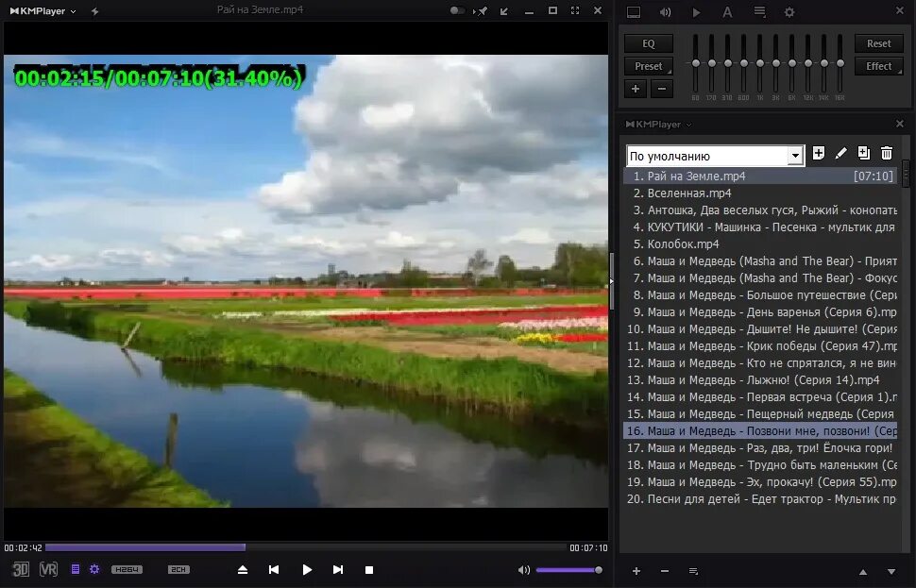Select 'Маша и Медведь - Эх, прокачу!' item
Image resolution: width=916 pixels, height=588 pixels.
coord(760,481)
